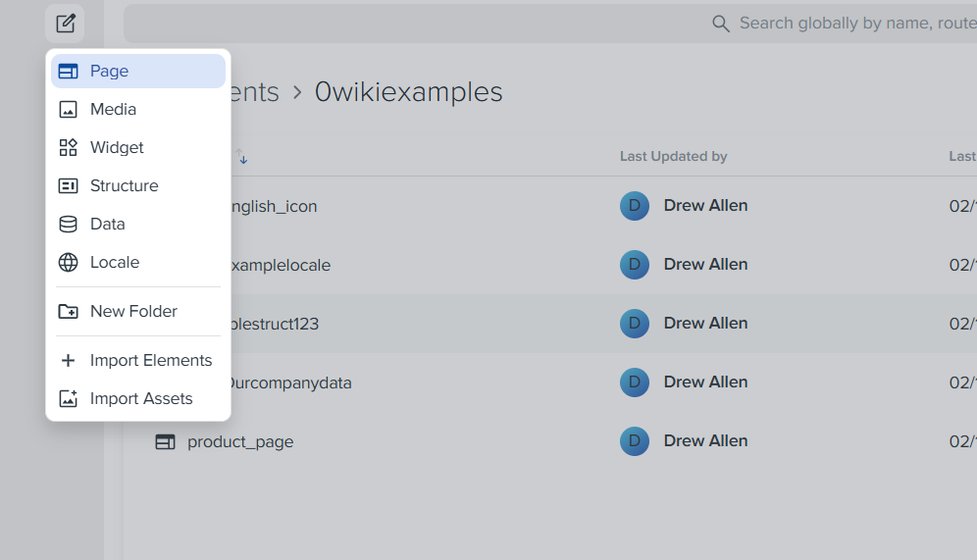The width and height of the screenshot is (977, 560).
Task: Click Drew Allen avatar in examplelocale row
Action: (x=635, y=265)
